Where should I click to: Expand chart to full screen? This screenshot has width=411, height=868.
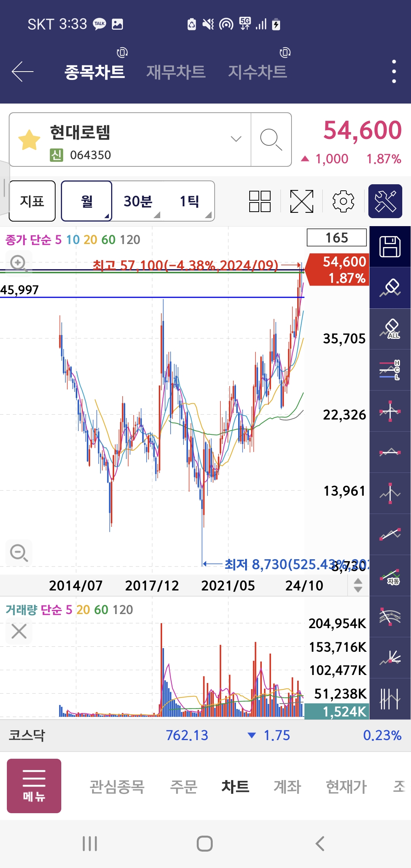pyautogui.click(x=302, y=201)
